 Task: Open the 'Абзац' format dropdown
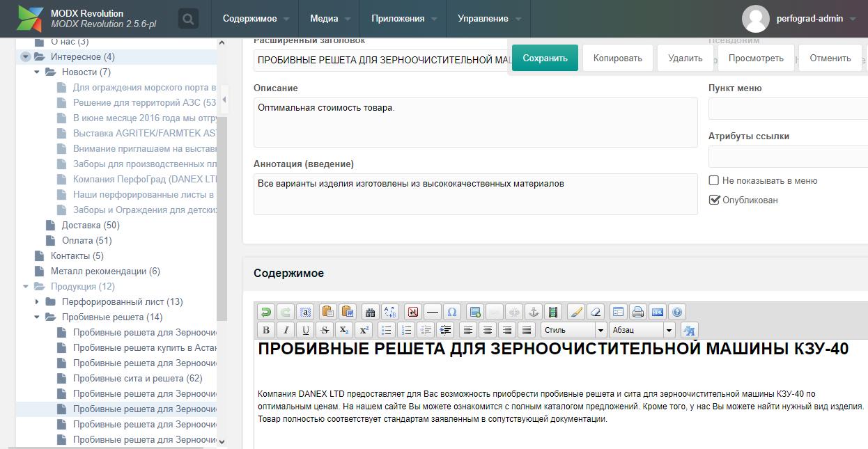(x=642, y=330)
